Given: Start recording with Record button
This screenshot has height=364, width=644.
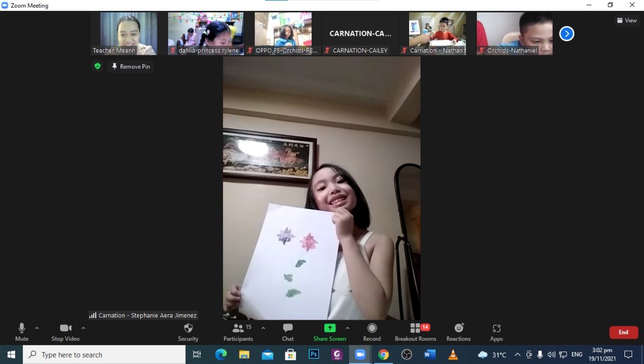Looking at the screenshot, I should pyautogui.click(x=372, y=332).
